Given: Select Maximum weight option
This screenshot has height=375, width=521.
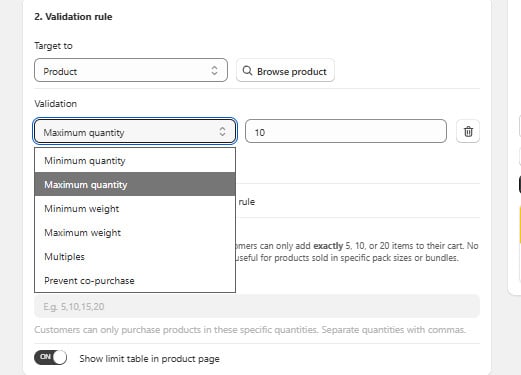Looking at the screenshot, I should pyautogui.click(x=135, y=232).
